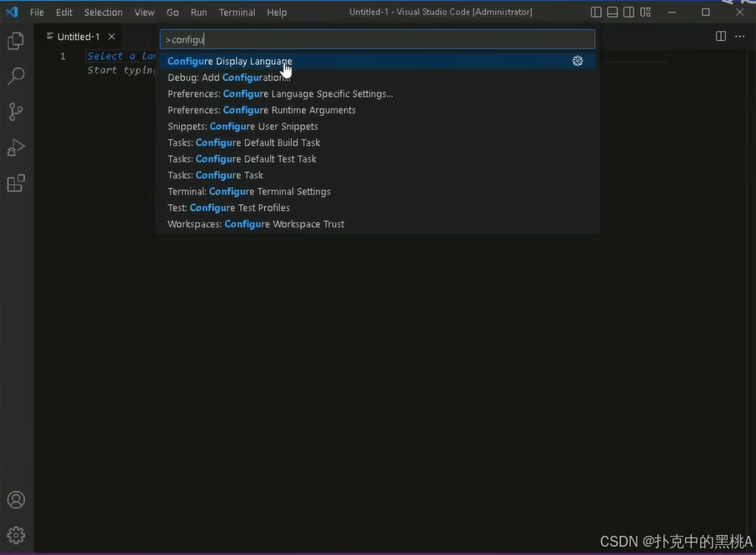756x555 pixels.
Task: Switch to the Untitled-1 editor tab
Action: pos(78,37)
